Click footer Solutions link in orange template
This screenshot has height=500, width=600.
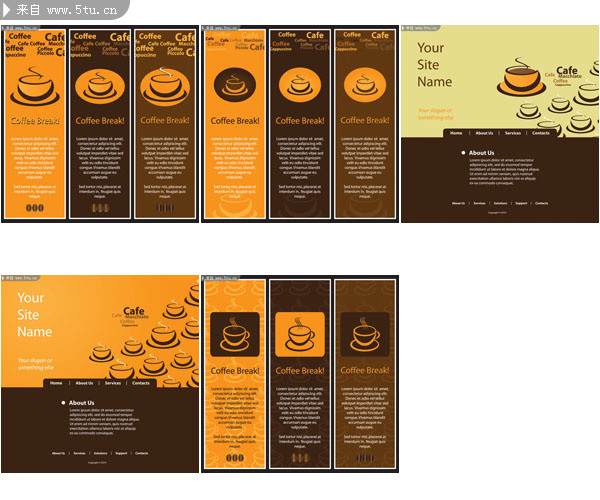pyautogui.click(x=100, y=453)
